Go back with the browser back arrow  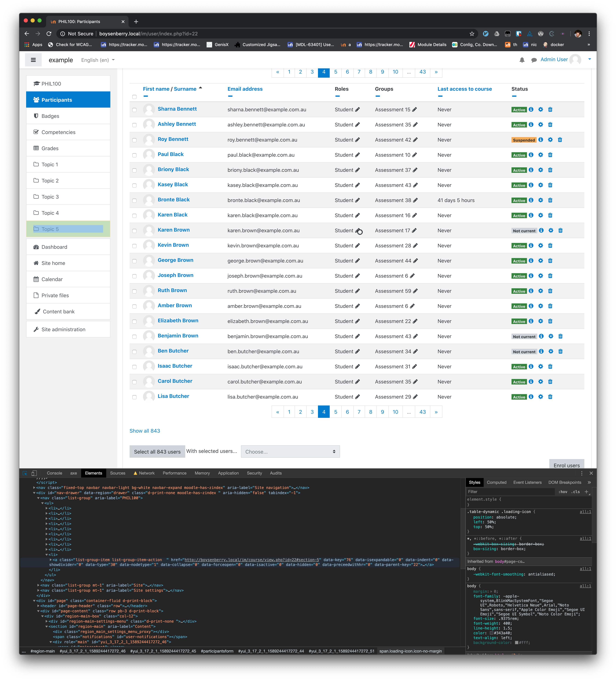[x=27, y=34]
